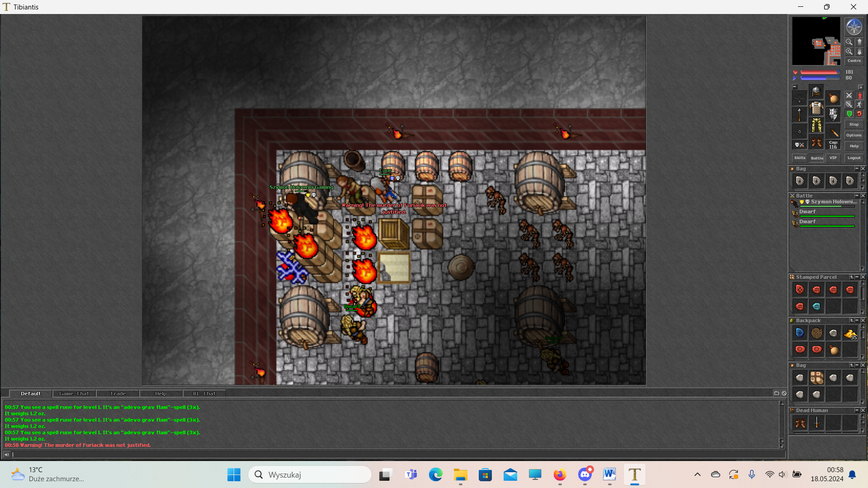
Task: Select Dwarf in the Battle list
Action: tap(807, 212)
